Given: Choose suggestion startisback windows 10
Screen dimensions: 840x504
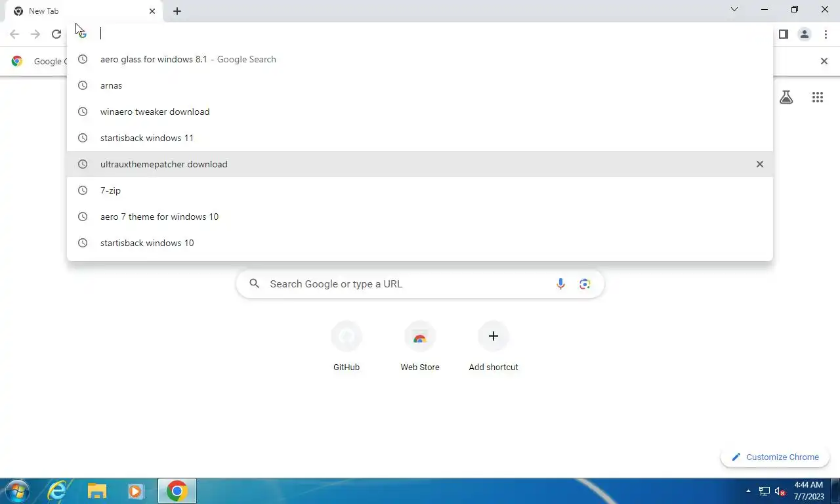Looking at the screenshot, I should (x=420, y=243).
